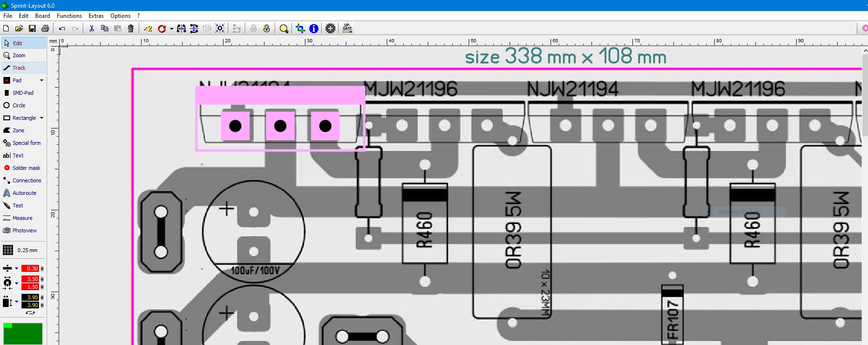Viewport: 868px width, 345px height.
Task: Print the layout using the printer icon
Action: click(45, 28)
